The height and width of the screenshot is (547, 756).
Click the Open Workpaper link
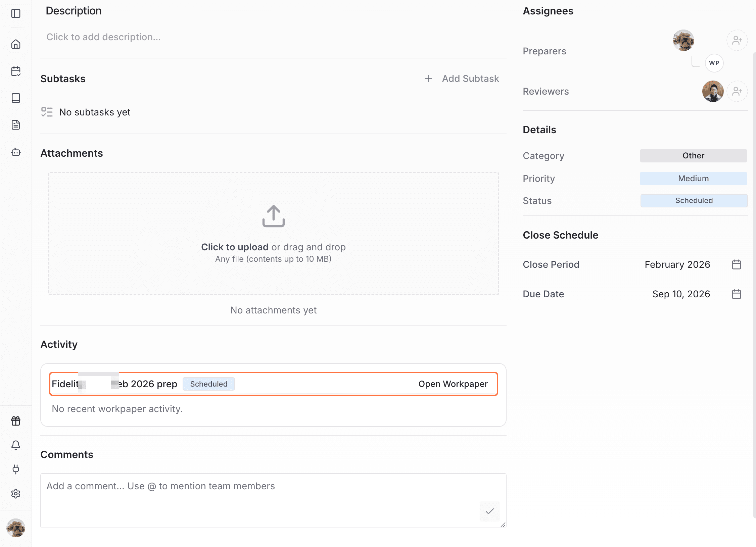pos(453,384)
